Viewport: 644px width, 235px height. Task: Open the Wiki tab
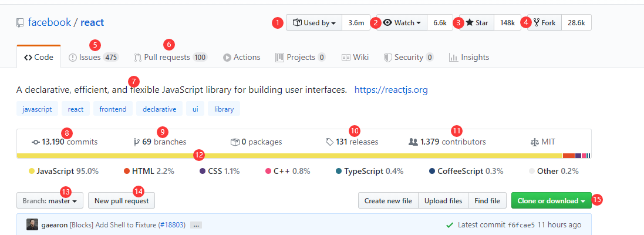355,58
